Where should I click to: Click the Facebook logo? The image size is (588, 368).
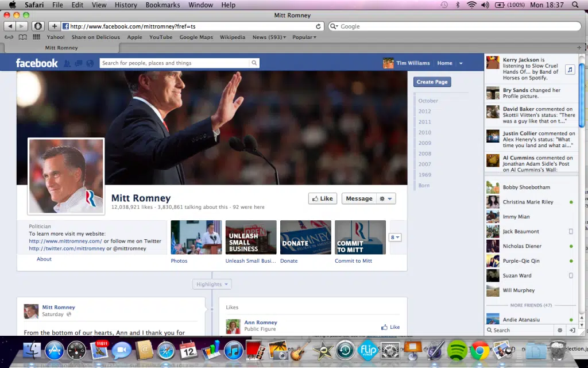pos(37,63)
